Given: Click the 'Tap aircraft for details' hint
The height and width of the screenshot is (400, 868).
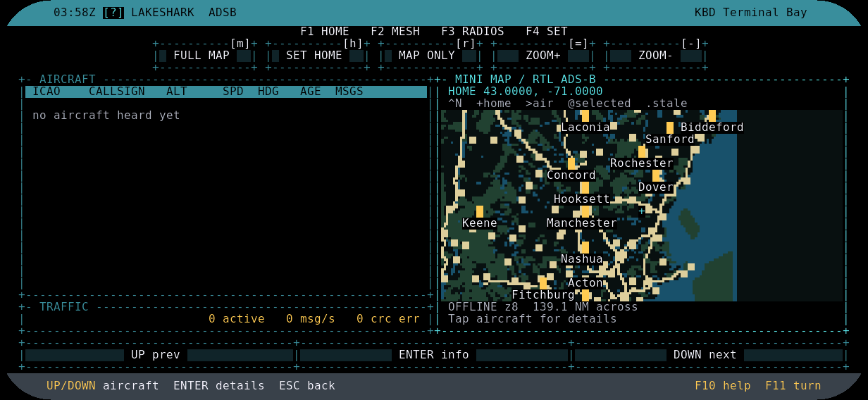Looking at the screenshot, I should click(533, 319).
